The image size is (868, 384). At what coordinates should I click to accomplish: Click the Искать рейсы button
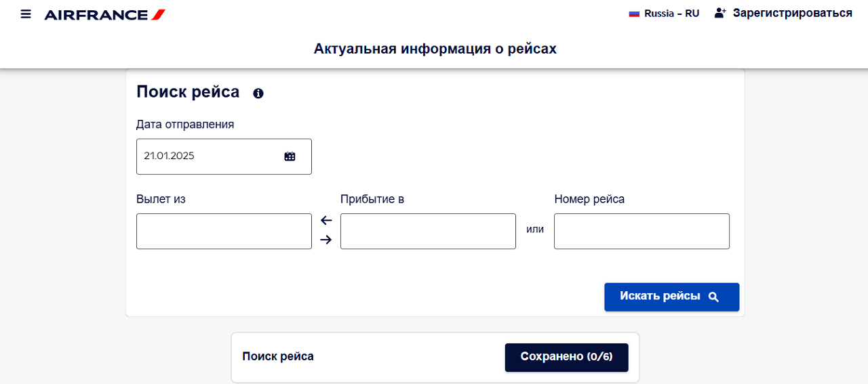coord(671,297)
